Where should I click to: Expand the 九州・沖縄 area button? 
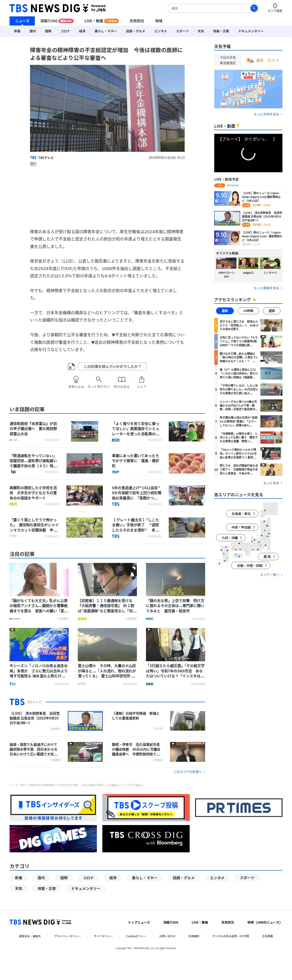[x=231, y=537]
